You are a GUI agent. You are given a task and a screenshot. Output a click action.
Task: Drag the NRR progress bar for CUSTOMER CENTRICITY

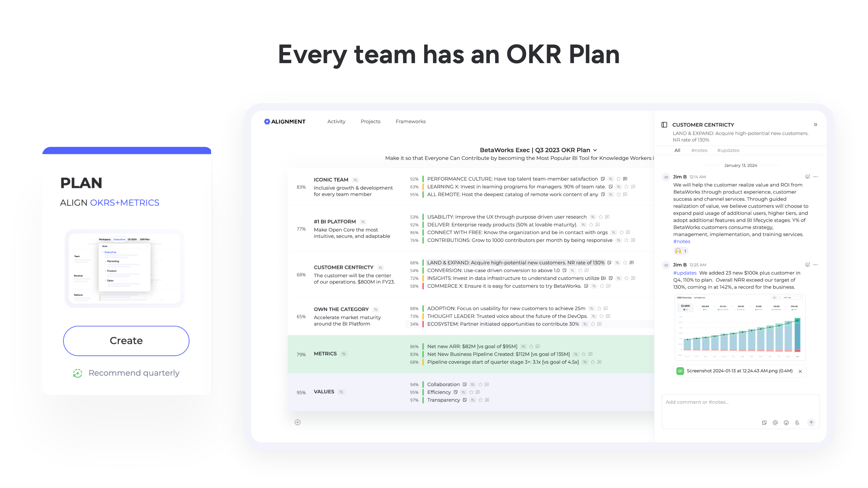coord(423,262)
